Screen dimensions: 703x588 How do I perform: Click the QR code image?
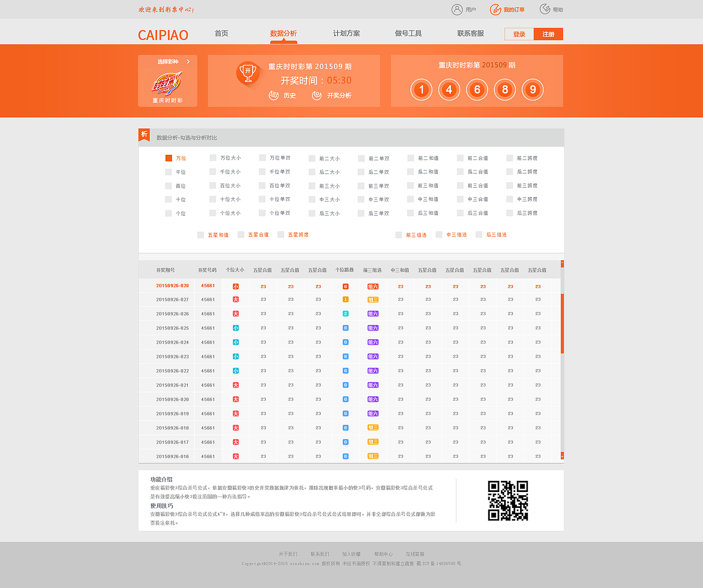(508, 501)
